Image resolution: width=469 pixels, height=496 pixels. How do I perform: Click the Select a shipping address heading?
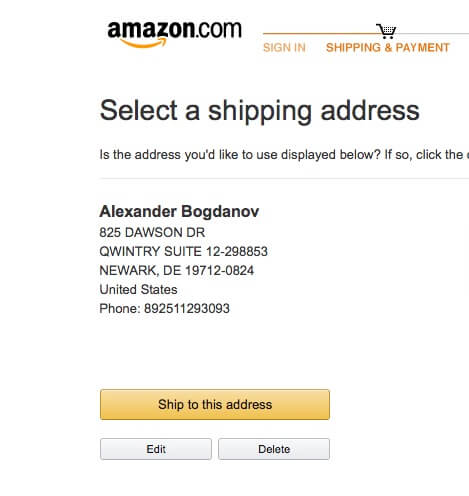pos(260,111)
